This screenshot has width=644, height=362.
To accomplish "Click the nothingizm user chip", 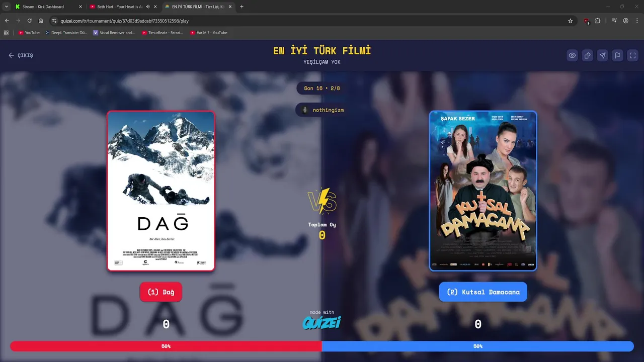I will pos(322,110).
